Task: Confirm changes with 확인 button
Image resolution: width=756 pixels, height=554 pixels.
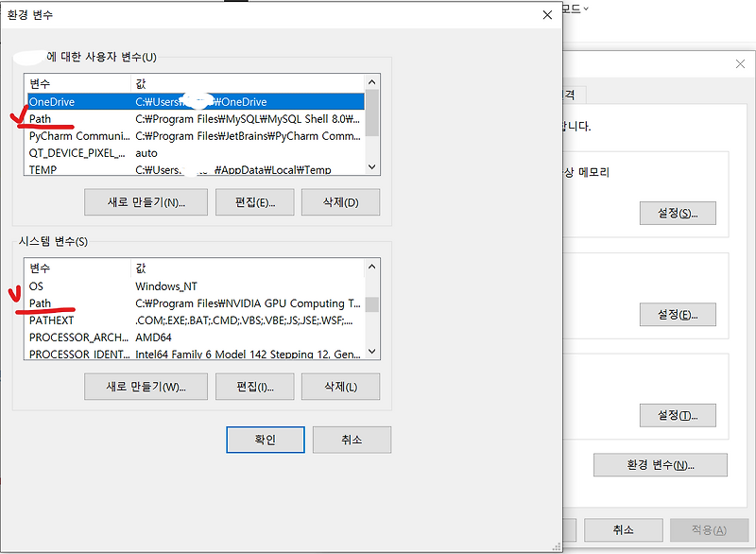Action: (265, 439)
